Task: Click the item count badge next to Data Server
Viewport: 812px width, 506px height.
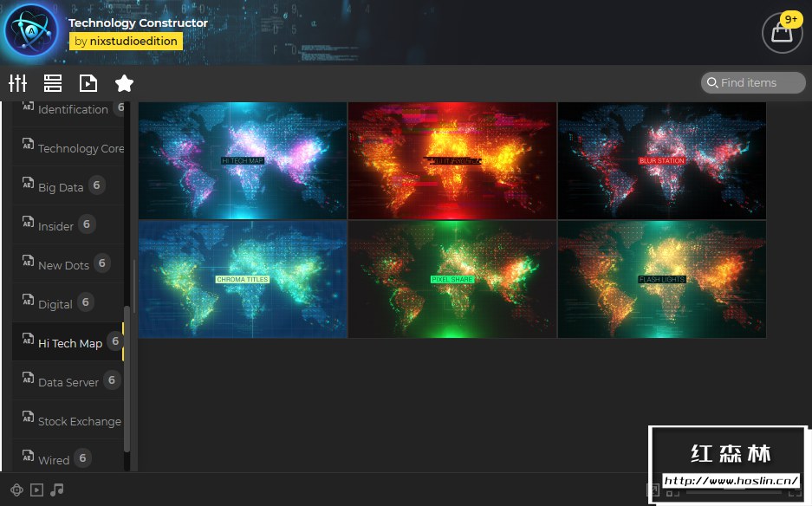Action: [111, 379]
